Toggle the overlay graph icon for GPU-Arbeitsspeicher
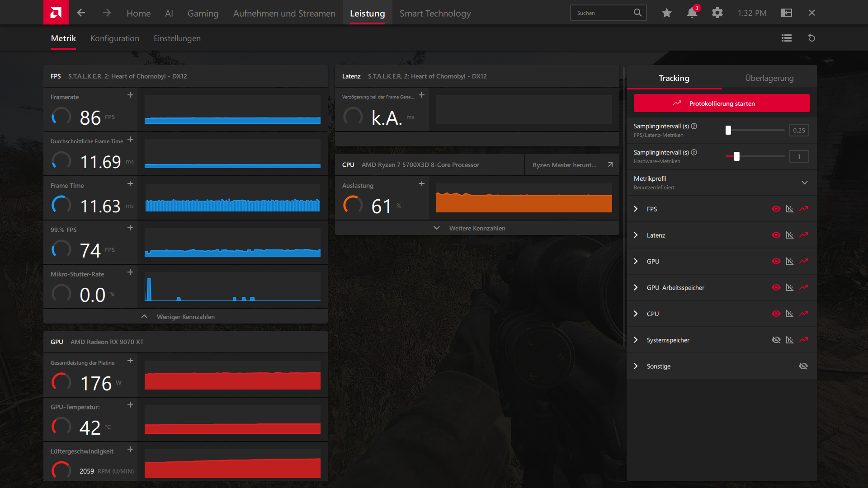This screenshot has width=868, height=488. click(789, 287)
